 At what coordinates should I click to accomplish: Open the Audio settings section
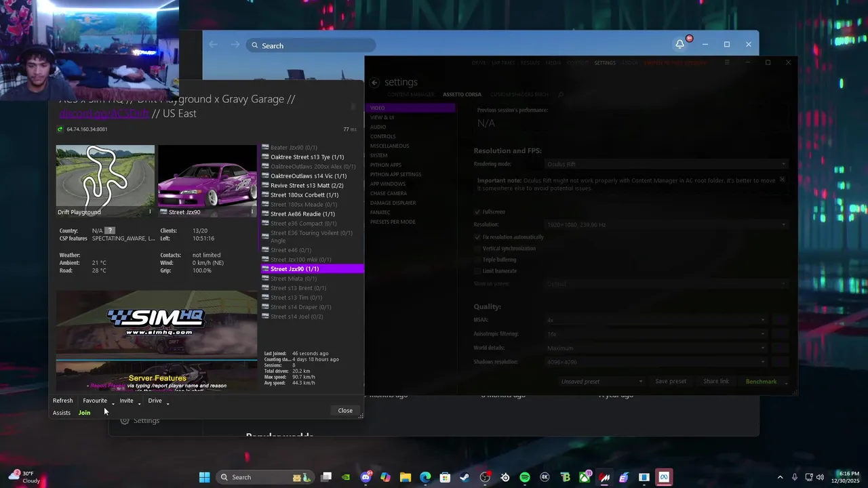(x=378, y=127)
